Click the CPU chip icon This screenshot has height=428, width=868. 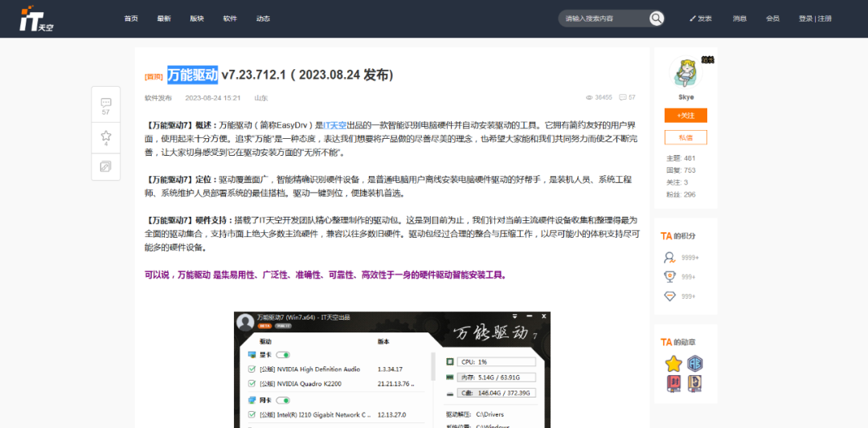point(449,361)
